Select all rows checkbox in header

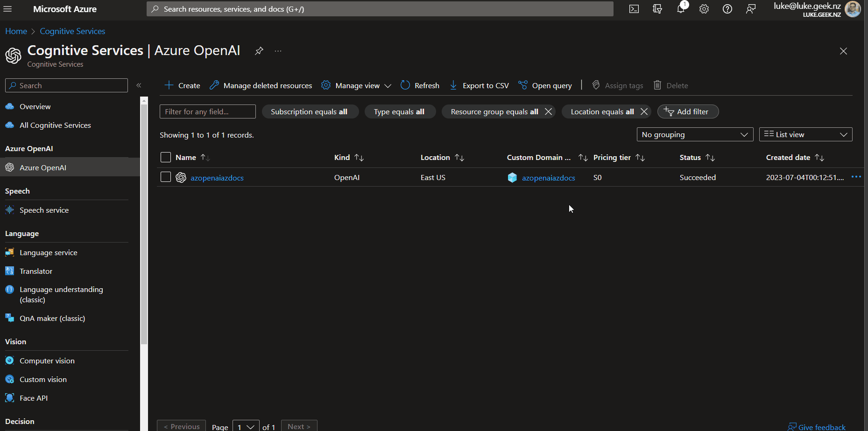tap(166, 157)
